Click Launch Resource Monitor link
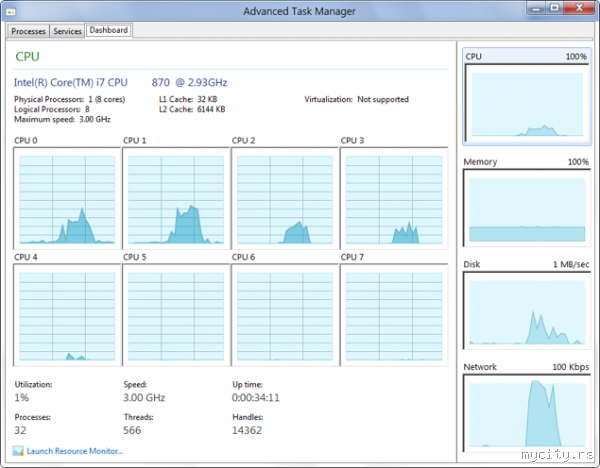The image size is (600, 468). 75,451
